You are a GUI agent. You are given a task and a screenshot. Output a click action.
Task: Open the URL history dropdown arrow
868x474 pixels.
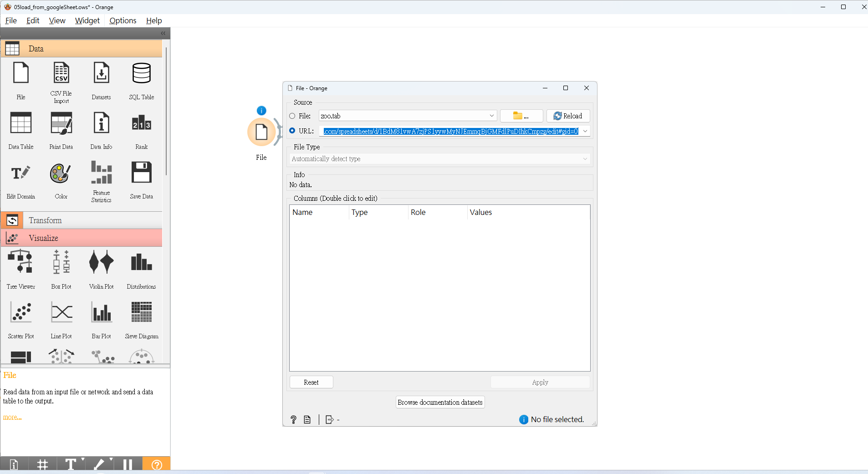[x=585, y=131]
